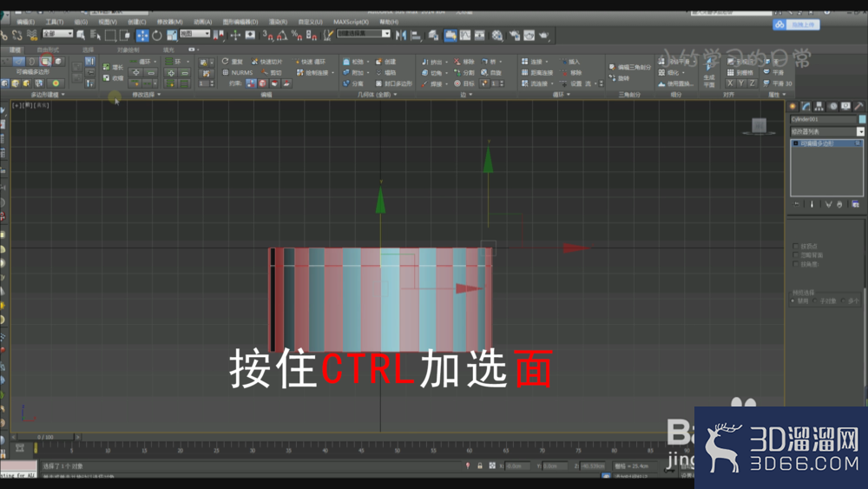Click the 编辑三角剖分 button
This screenshot has height=489, width=868.
point(630,67)
